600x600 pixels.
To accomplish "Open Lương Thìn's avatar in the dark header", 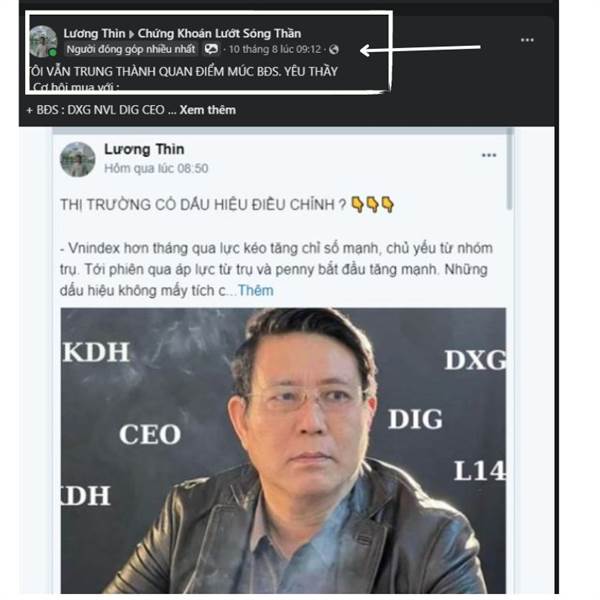I will point(43,41).
